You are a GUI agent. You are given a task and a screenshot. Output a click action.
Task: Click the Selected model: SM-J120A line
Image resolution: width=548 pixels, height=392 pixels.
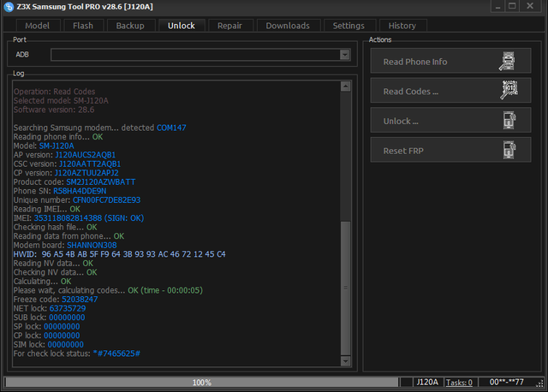coord(61,101)
